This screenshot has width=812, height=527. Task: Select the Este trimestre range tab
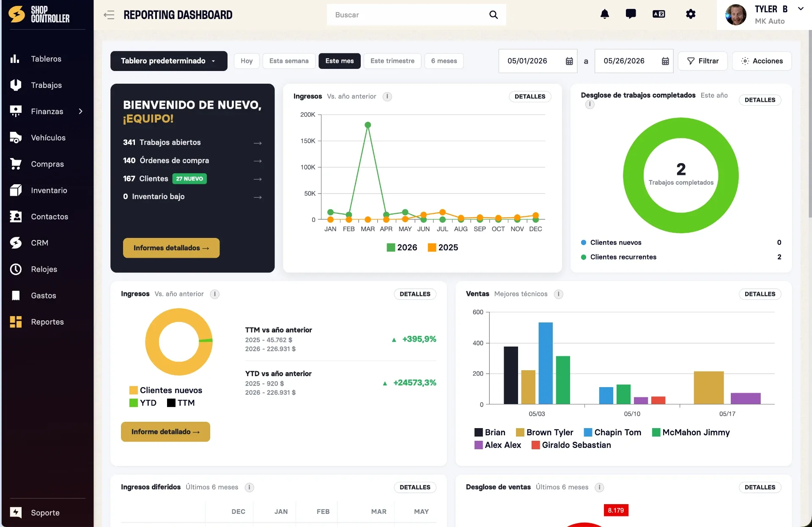click(392, 61)
